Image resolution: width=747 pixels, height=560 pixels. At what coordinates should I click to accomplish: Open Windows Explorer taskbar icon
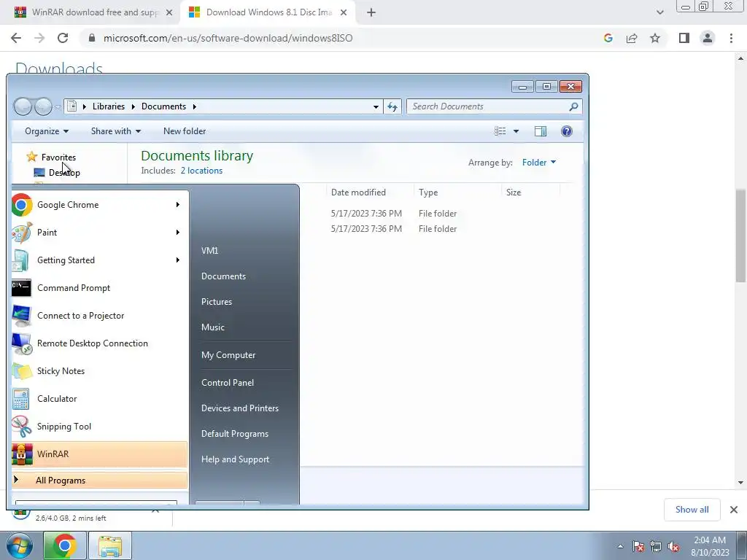pos(110,545)
